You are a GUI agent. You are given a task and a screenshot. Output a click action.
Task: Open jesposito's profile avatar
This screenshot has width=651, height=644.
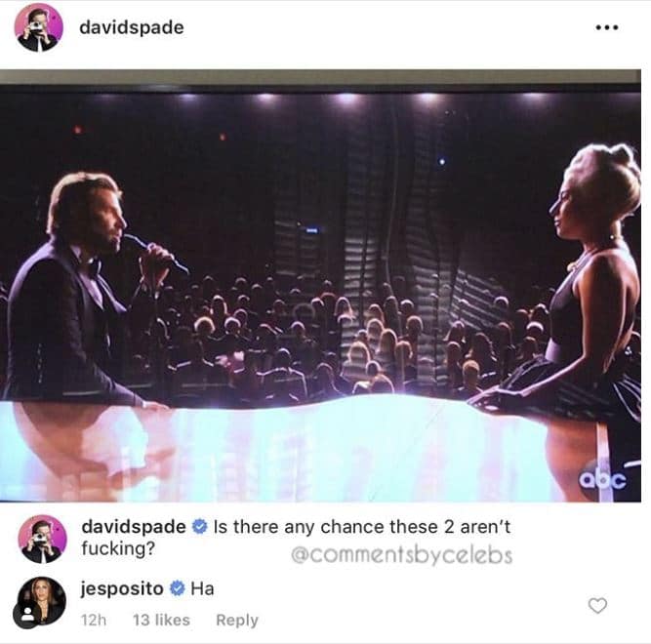42,601
